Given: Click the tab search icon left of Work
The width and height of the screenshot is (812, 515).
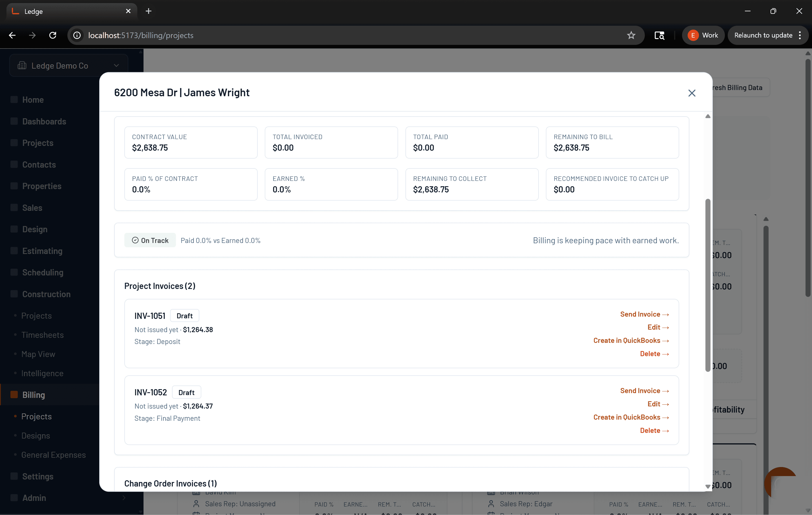Looking at the screenshot, I should pyautogui.click(x=659, y=35).
